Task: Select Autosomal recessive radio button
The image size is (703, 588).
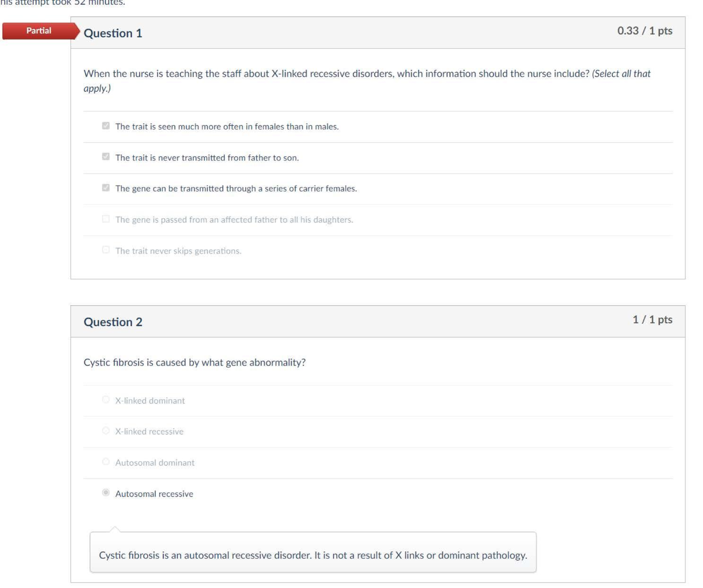Action: coord(105,493)
